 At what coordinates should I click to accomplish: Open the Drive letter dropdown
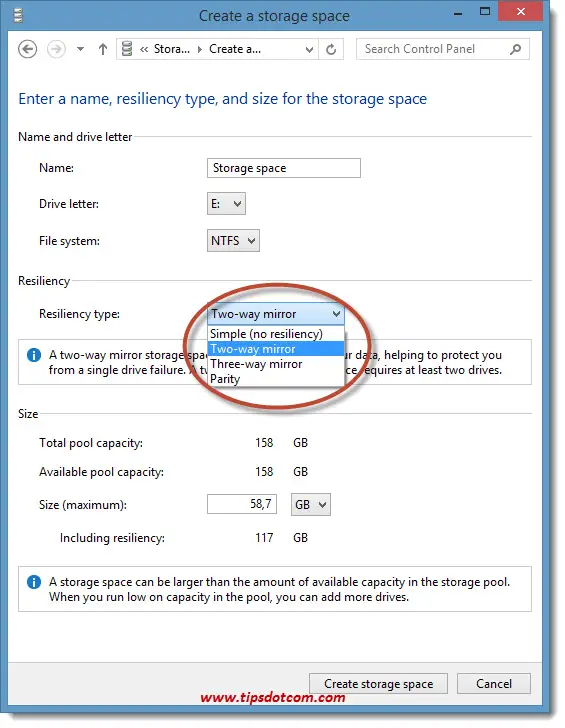tap(226, 204)
